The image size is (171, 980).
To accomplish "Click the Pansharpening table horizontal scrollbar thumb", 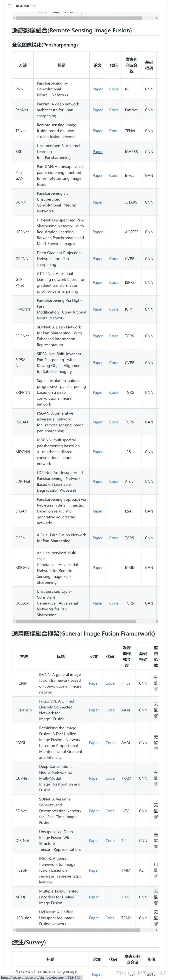I will click(x=76, y=621).
